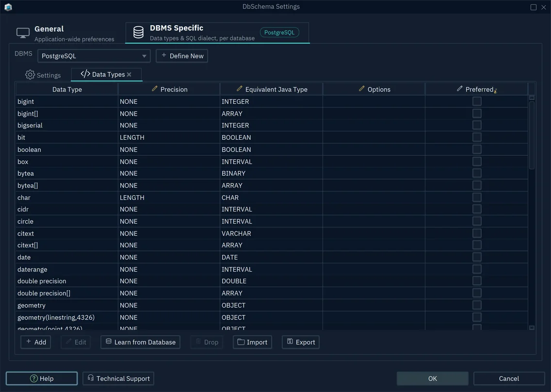The height and width of the screenshot is (392, 551).
Task: Click VARCHAR Java type cell for citext
Action: tap(271, 233)
